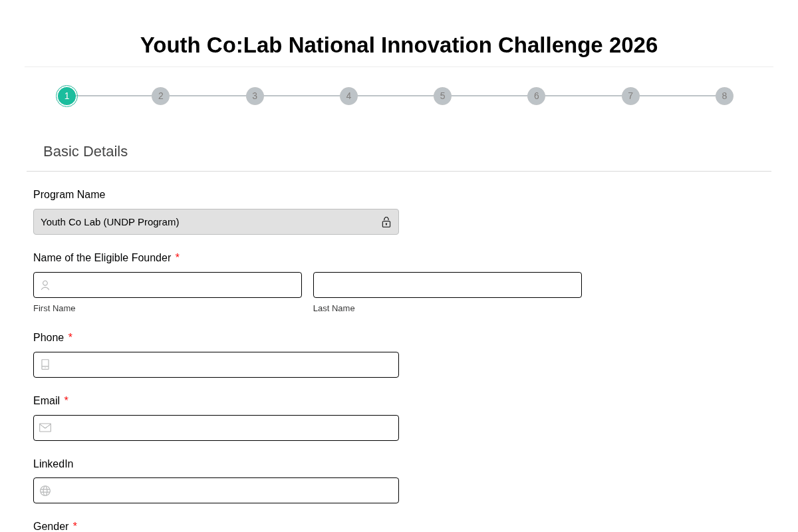
Task: Click the lock icon on Program Name field
Action: pyautogui.click(x=386, y=221)
